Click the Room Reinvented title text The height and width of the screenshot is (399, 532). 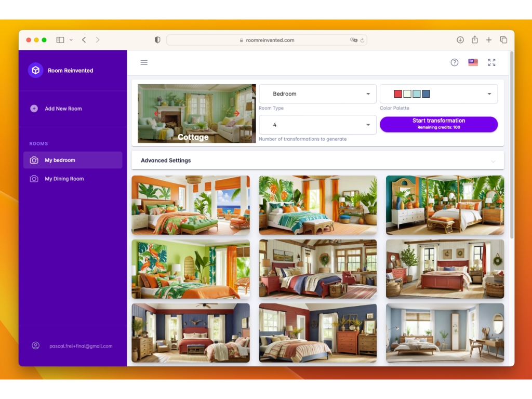(x=70, y=71)
